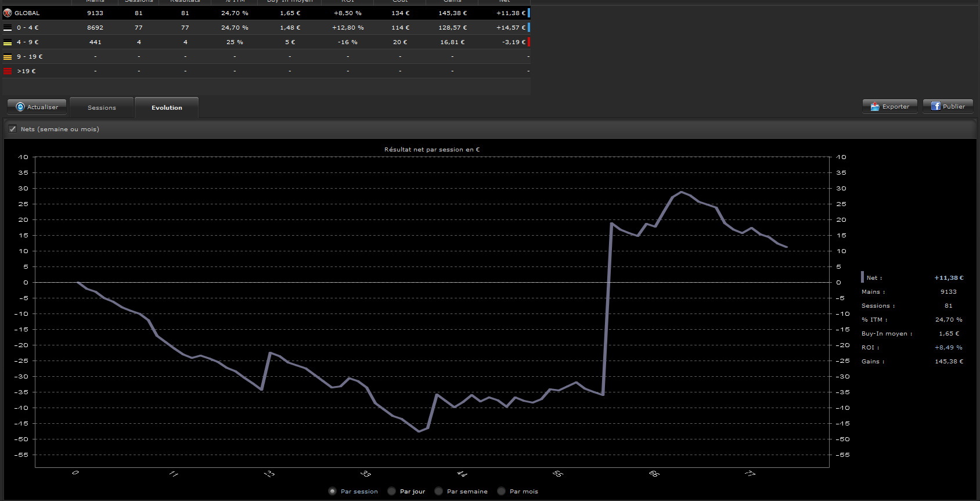Viewport: 980px width, 501px height.
Task: Toggle the Nets (semaine ou mois) checkbox
Action: pos(12,129)
